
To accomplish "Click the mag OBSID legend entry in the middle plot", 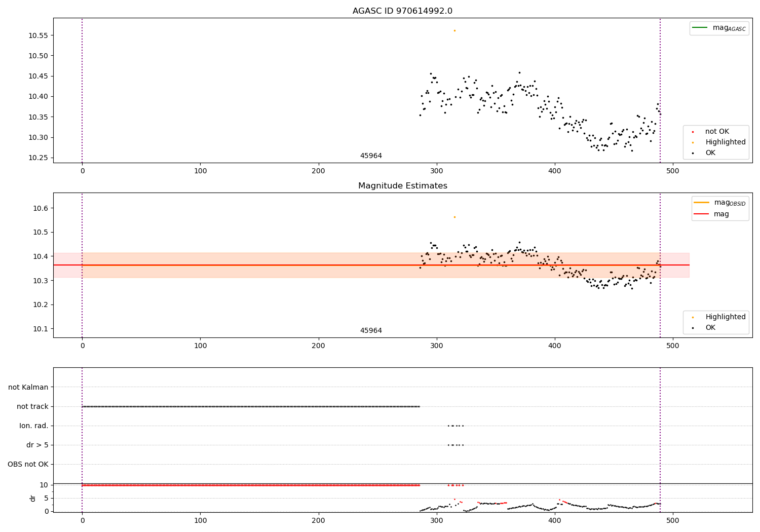I will [x=720, y=203].
